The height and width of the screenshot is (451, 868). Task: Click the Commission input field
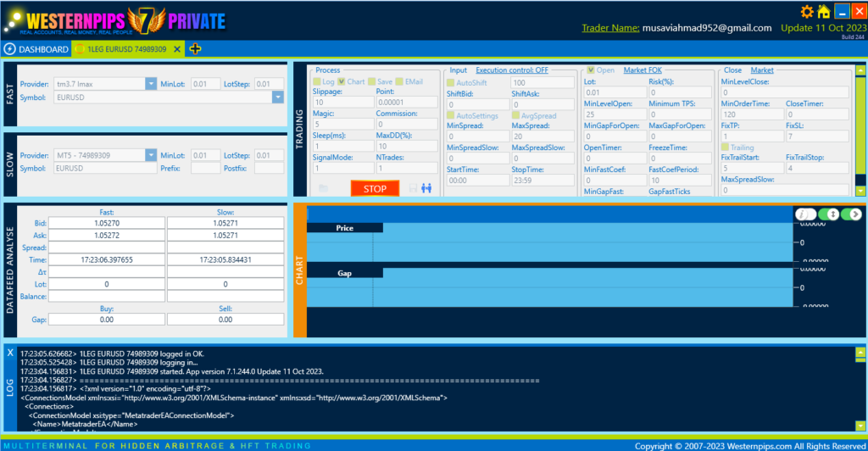coord(406,125)
